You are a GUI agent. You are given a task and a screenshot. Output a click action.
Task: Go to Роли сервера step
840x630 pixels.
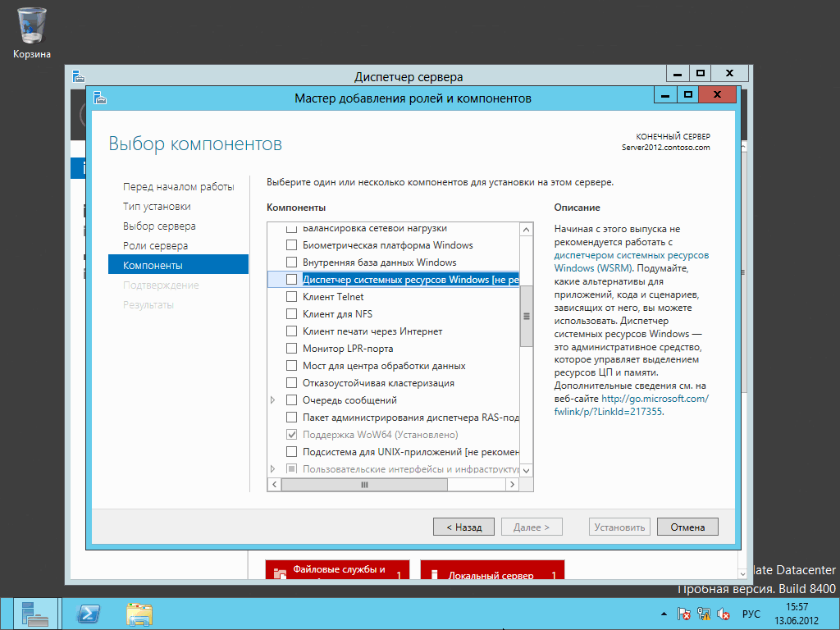(x=155, y=246)
